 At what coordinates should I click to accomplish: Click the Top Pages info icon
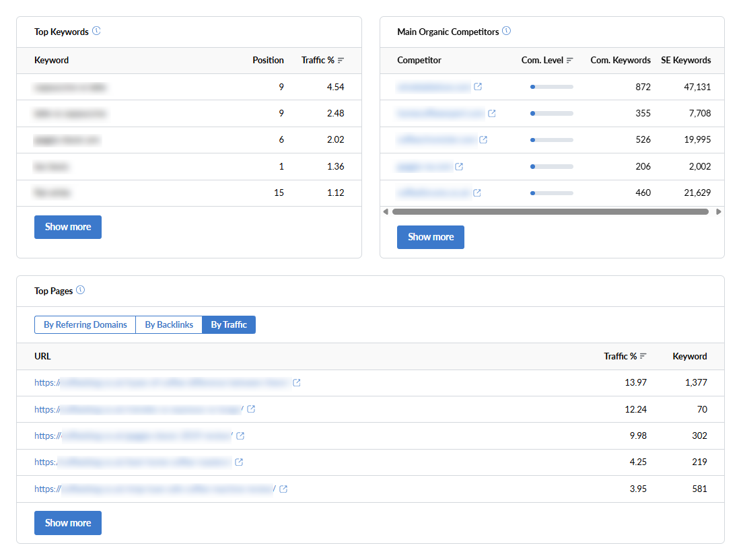click(x=80, y=290)
